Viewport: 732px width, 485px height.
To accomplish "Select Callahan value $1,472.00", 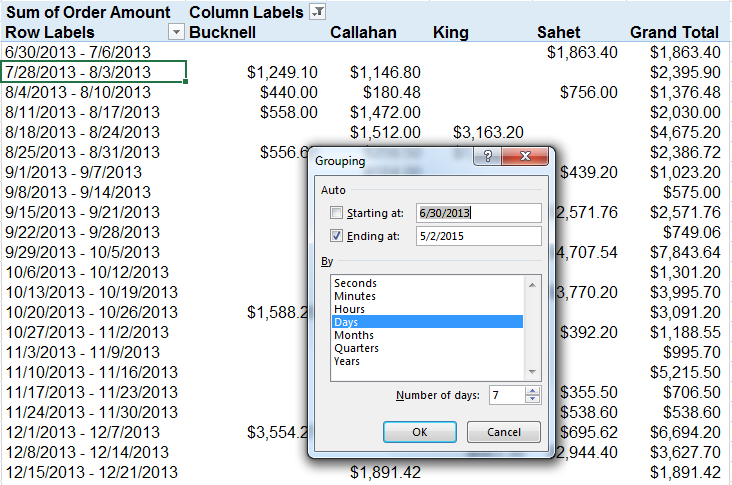I will (385, 112).
